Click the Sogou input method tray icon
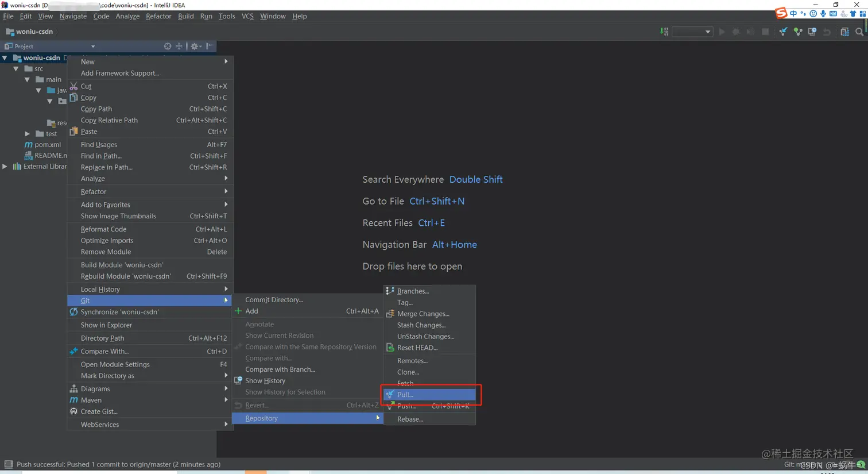The image size is (868, 474). [x=781, y=13]
